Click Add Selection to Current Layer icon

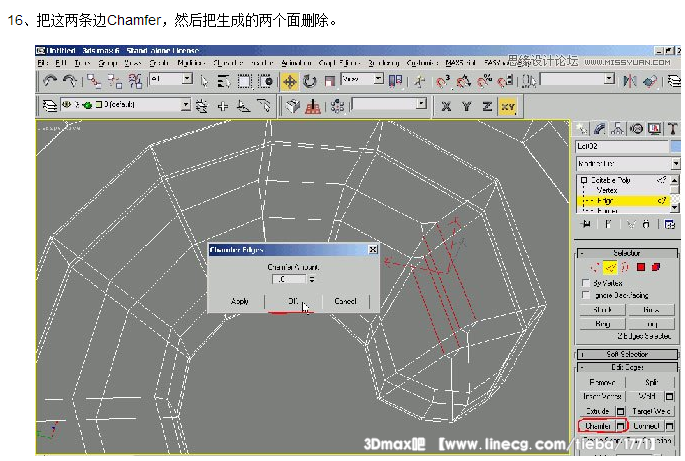click(223, 106)
